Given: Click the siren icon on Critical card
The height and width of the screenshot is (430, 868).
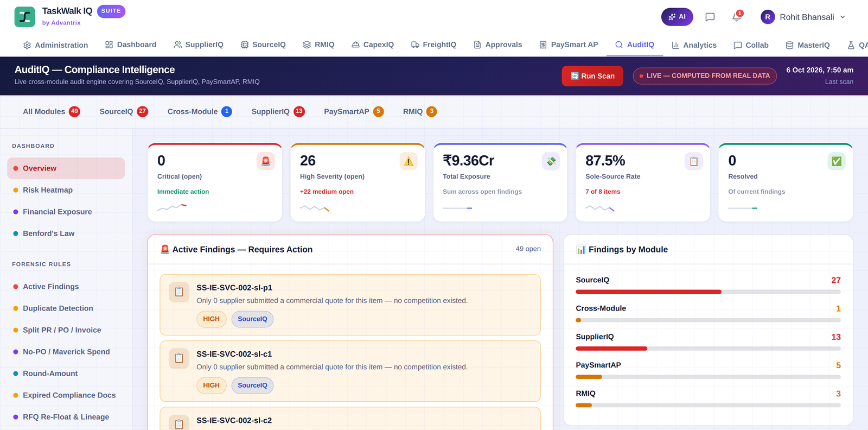Looking at the screenshot, I should 266,161.
